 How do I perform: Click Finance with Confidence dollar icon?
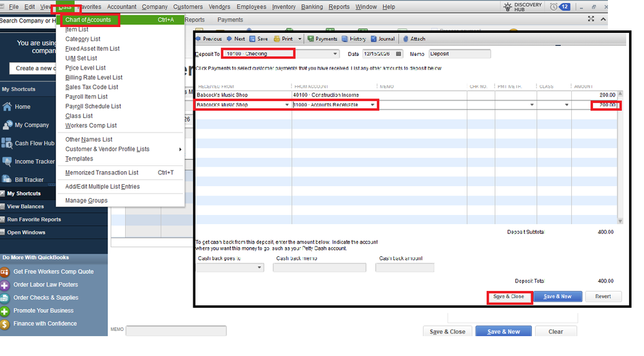[x=5, y=324]
